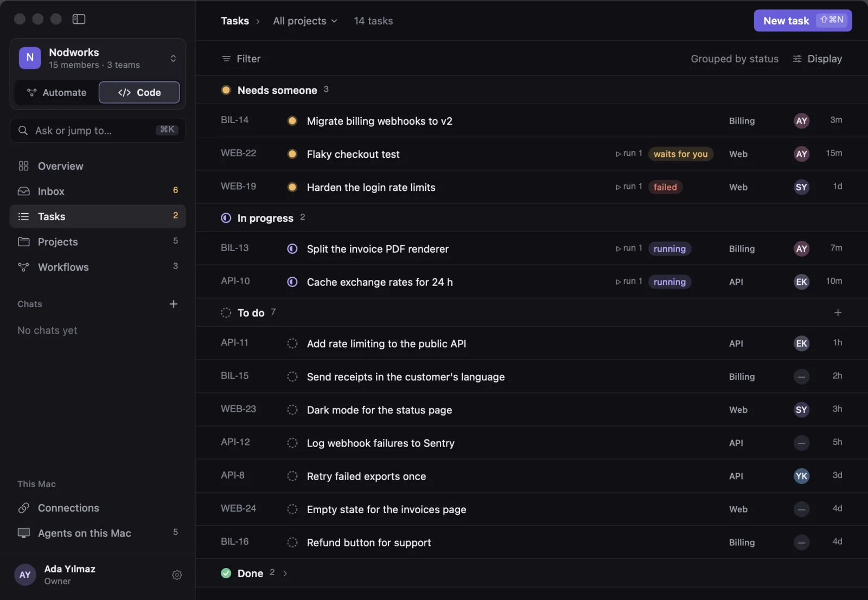Click running badge on API-10 row
Screen dimensions: 868x600
coord(669,282)
